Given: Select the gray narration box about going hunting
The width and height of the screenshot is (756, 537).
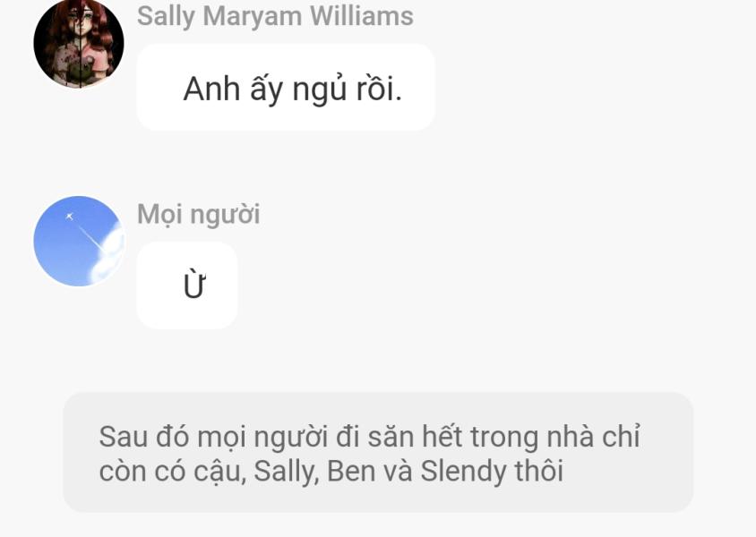Looking at the screenshot, I should pyautogui.click(x=378, y=452).
